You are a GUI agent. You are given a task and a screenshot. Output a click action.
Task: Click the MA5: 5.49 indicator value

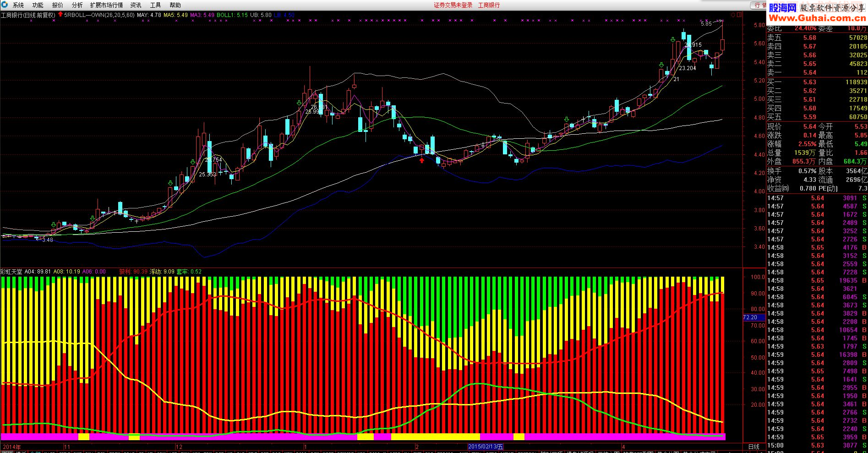175,15
